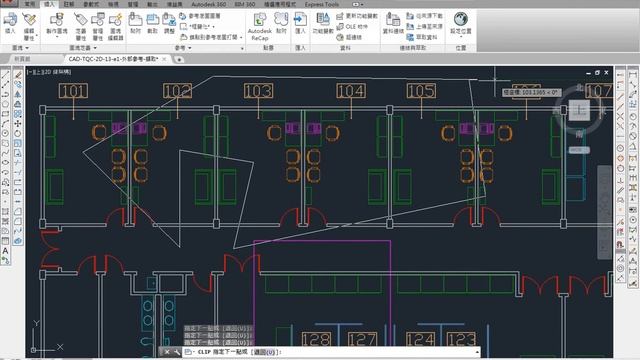The height and width of the screenshot is (360, 640).
Task: Click the point cloud Attach (貼附) icon
Action: (281, 23)
